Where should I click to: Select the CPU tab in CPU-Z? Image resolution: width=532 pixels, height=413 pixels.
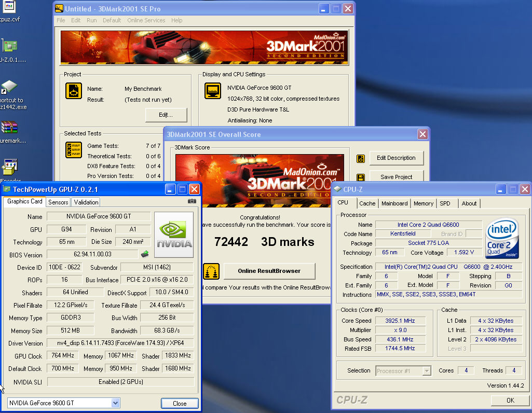343,202
